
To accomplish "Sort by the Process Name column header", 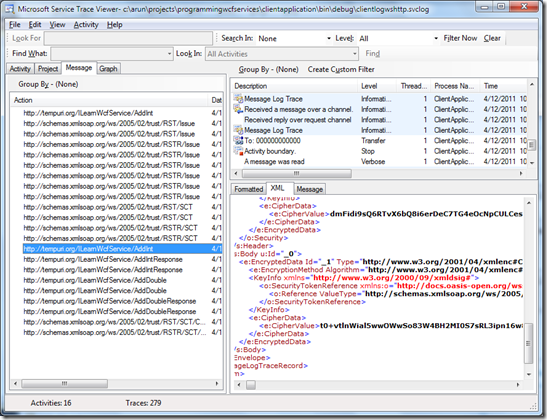I will coord(455,86).
